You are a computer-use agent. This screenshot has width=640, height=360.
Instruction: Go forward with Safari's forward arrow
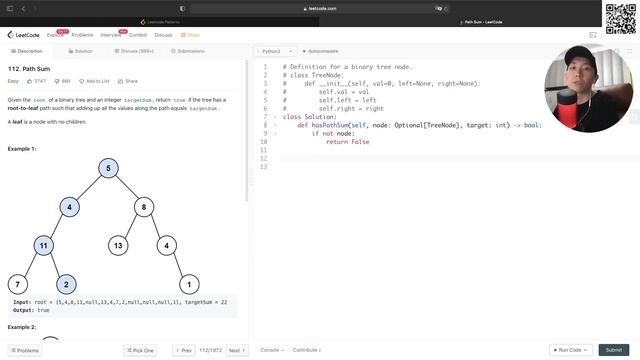pos(35,9)
